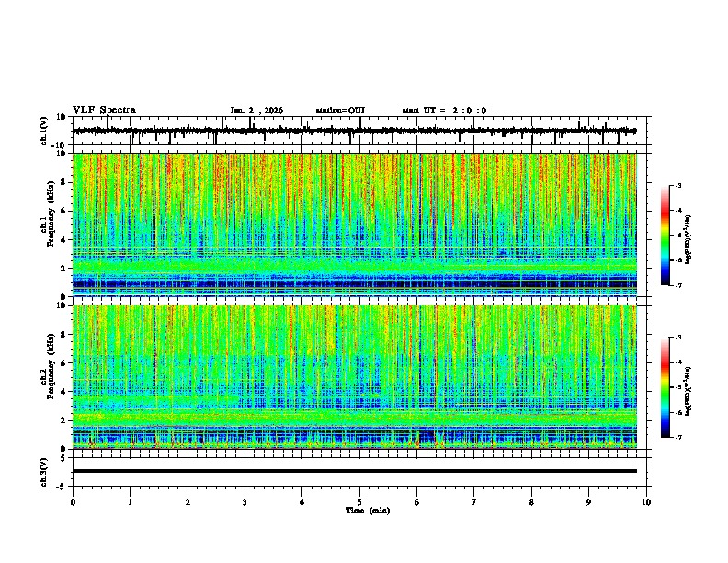Click time-axis tick label "1"

click(130, 502)
